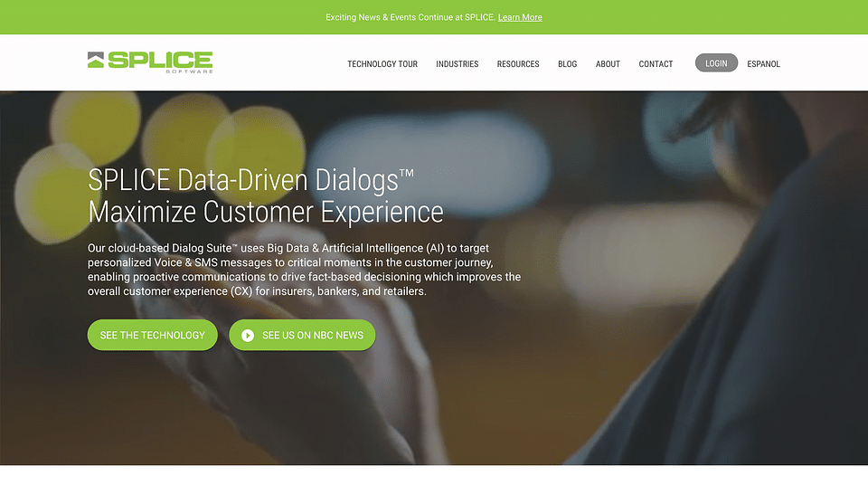This screenshot has height=485, width=868.
Task: Click the SPLICE Software logo
Action: click(150, 62)
